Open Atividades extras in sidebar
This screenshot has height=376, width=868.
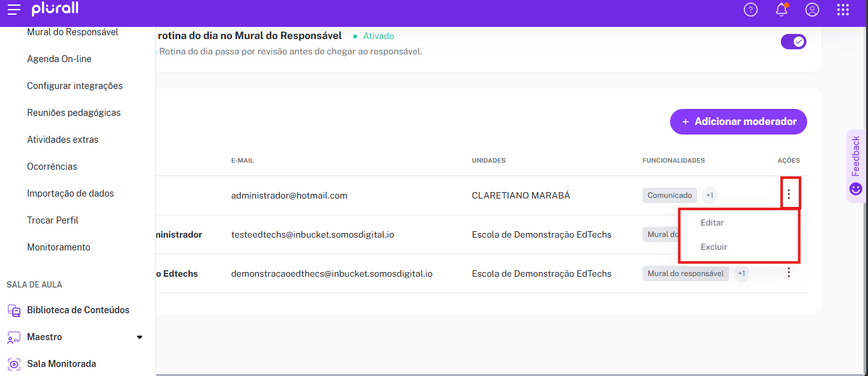pyautogui.click(x=63, y=140)
